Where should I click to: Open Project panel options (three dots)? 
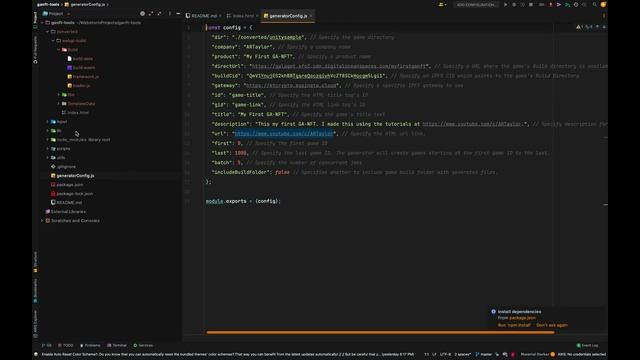coord(169,14)
